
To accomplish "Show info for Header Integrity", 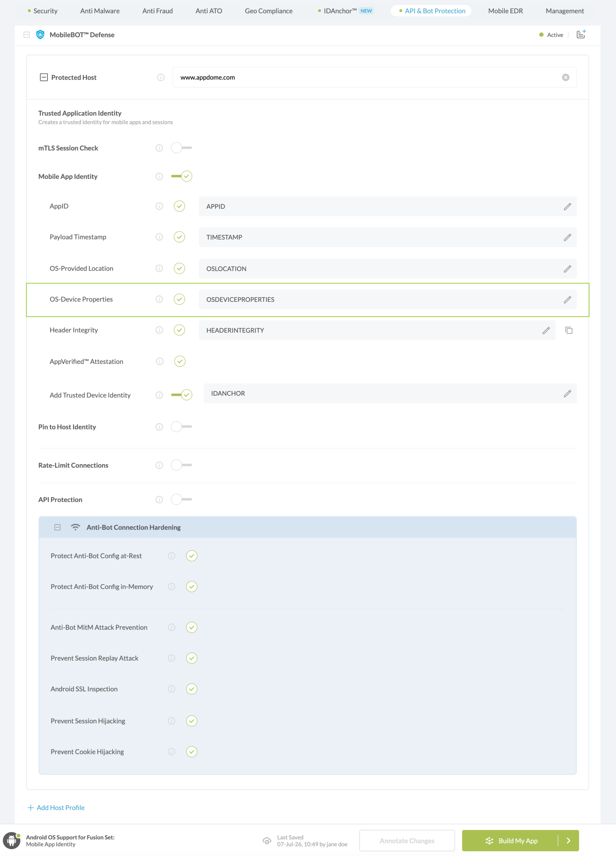I will pyautogui.click(x=159, y=330).
